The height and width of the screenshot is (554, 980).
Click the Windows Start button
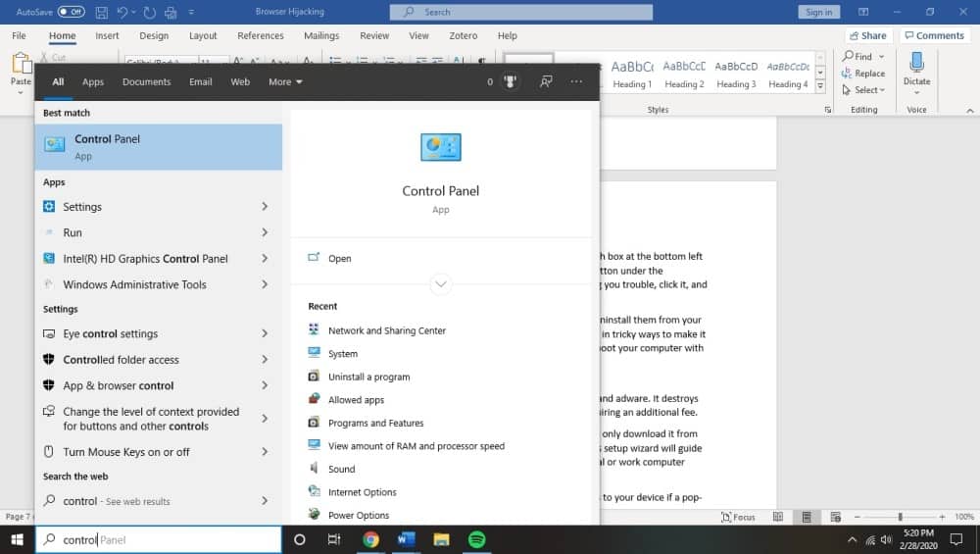tap(18, 539)
